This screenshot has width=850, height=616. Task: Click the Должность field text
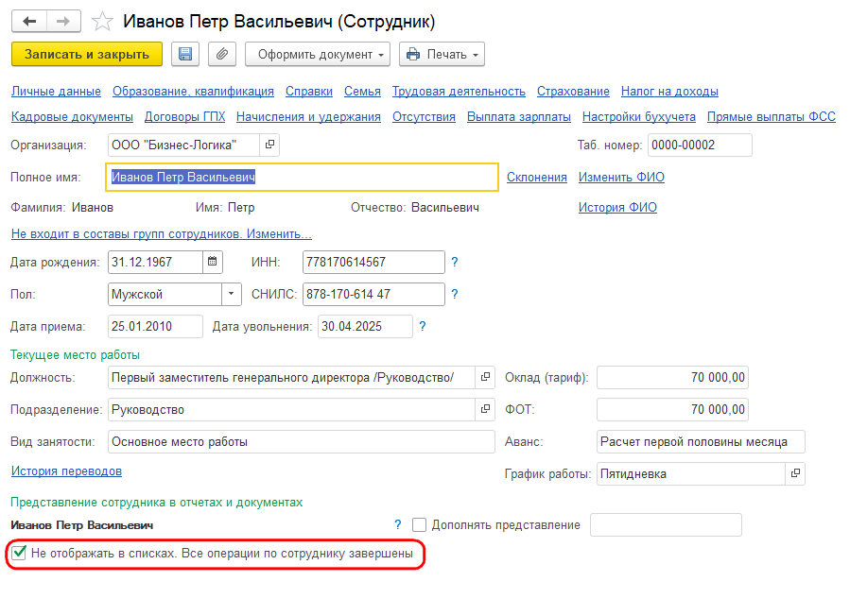tap(292, 377)
